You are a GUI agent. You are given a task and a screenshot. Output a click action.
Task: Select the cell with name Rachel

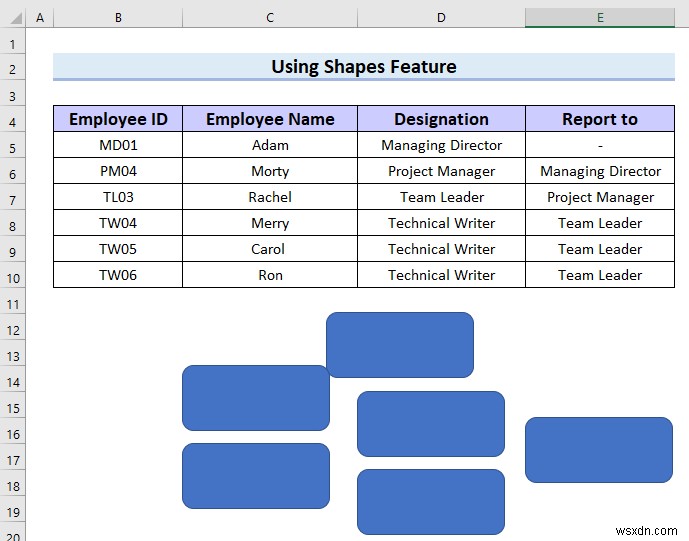pyautogui.click(x=270, y=196)
